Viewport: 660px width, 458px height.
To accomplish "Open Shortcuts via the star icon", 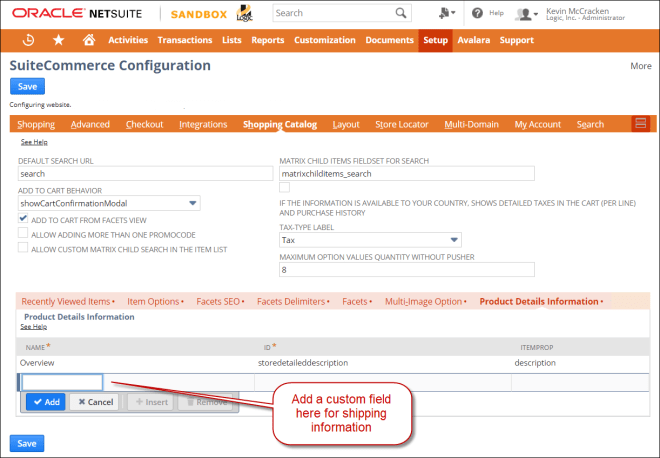I will (x=59, y=40).
